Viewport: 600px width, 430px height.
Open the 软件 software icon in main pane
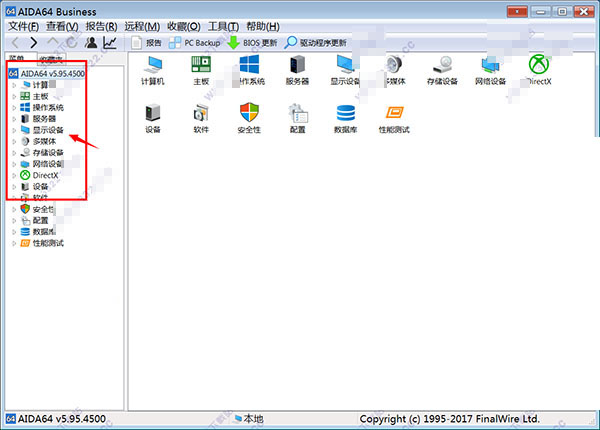[201, 119]
